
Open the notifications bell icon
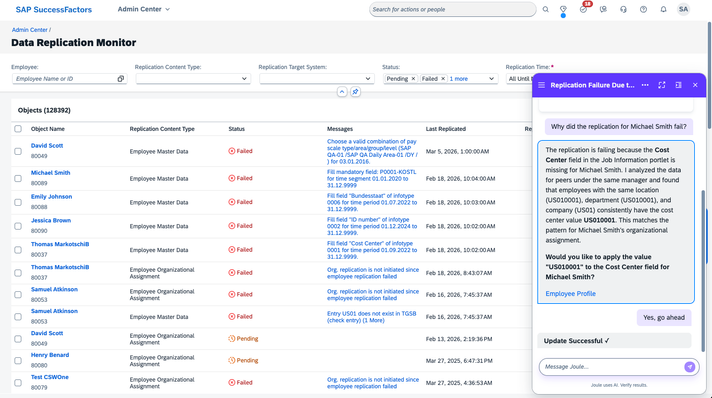tap(663, 9)
